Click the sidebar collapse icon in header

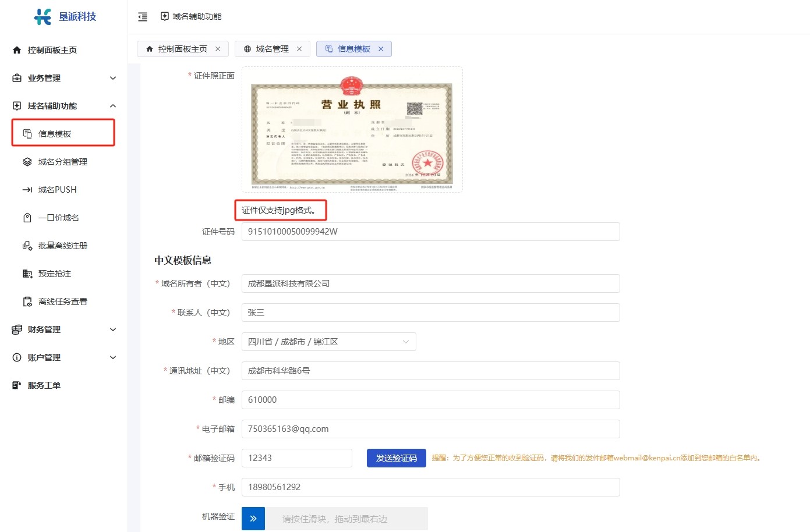coord(143,17)
